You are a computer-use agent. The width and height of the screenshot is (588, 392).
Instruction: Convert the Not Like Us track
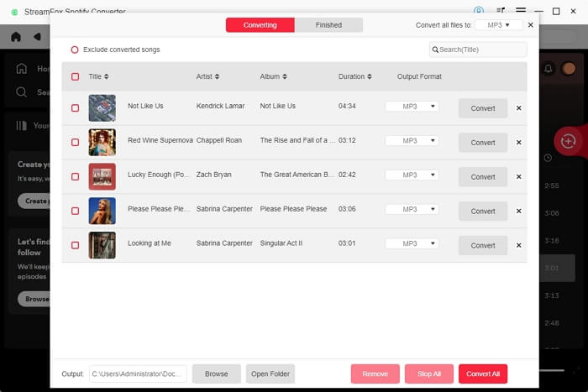(483, 108)
